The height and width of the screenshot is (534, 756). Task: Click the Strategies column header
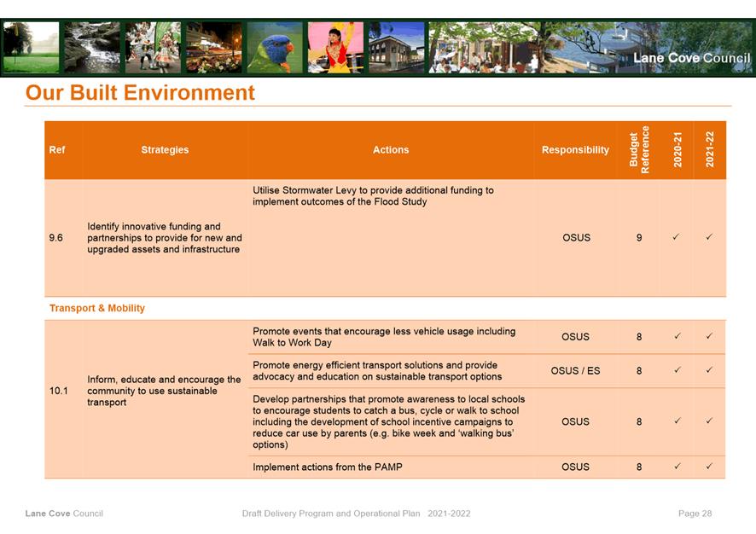165,150
